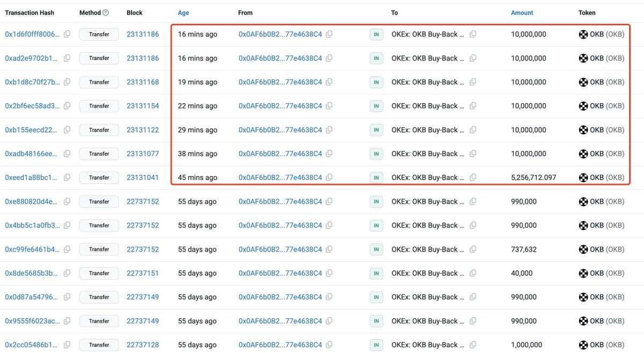
Task: Select amount 5,256,712.097
Action: (x=533, y=178)
